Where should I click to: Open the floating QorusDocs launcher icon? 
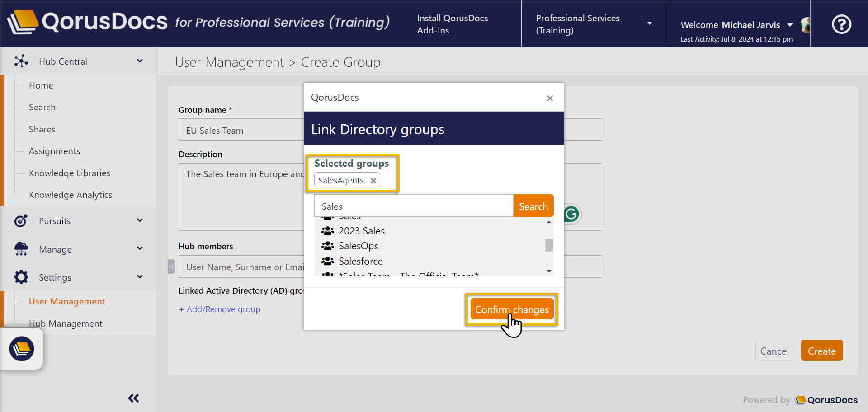[x=22, y=349]
